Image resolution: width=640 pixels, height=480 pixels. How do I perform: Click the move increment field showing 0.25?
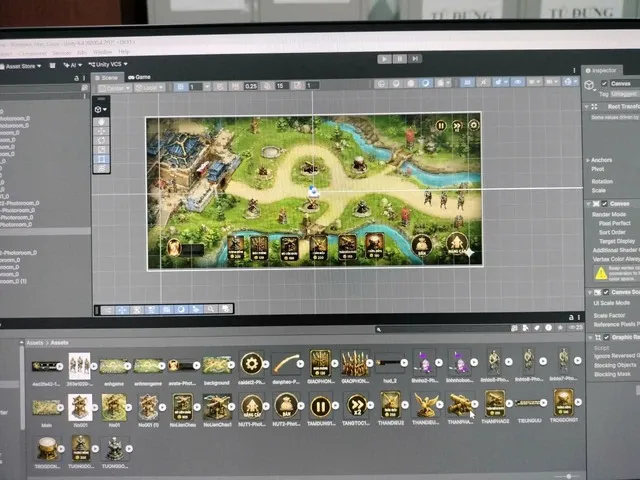click(x=251, y=86)
